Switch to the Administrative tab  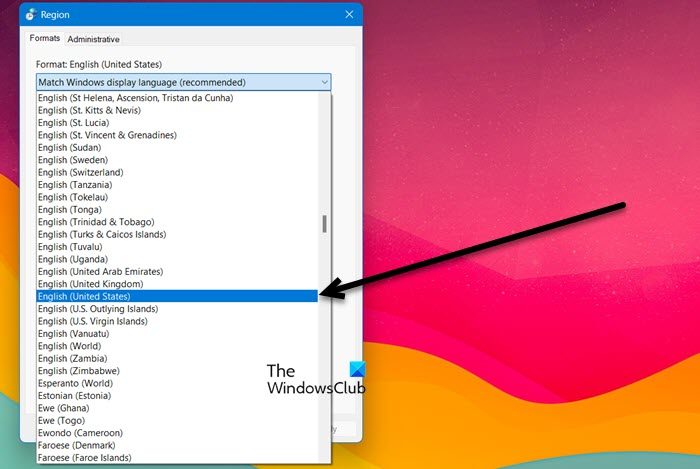tap(93, 39)
